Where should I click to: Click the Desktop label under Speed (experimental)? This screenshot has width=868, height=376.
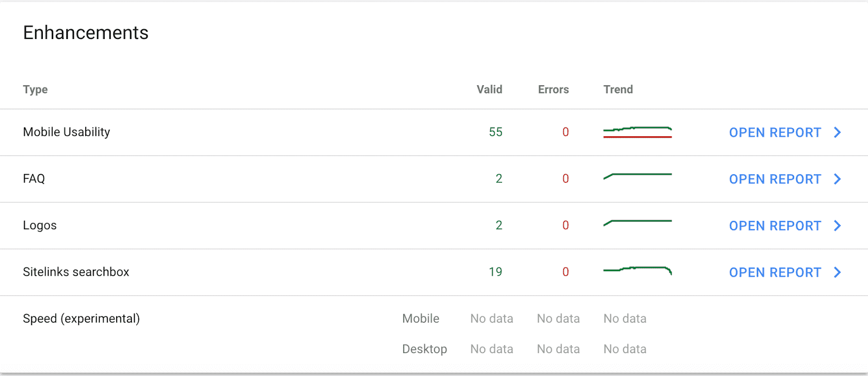point(424,349)
